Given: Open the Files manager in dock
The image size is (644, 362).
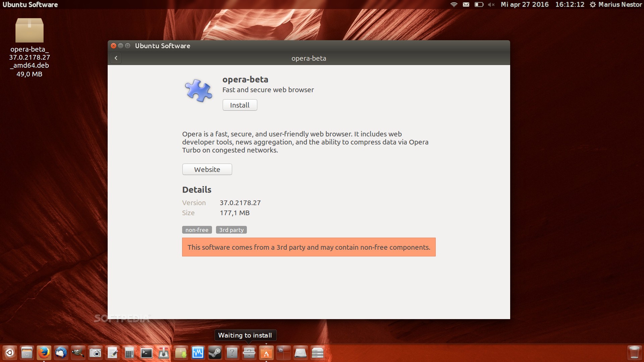Looking at the screenshot, I should click(27, 353).
